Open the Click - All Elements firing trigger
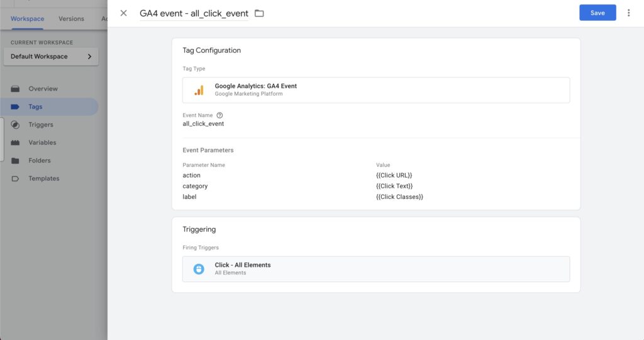Screen dimensions: 644x340 click(376, 269)
